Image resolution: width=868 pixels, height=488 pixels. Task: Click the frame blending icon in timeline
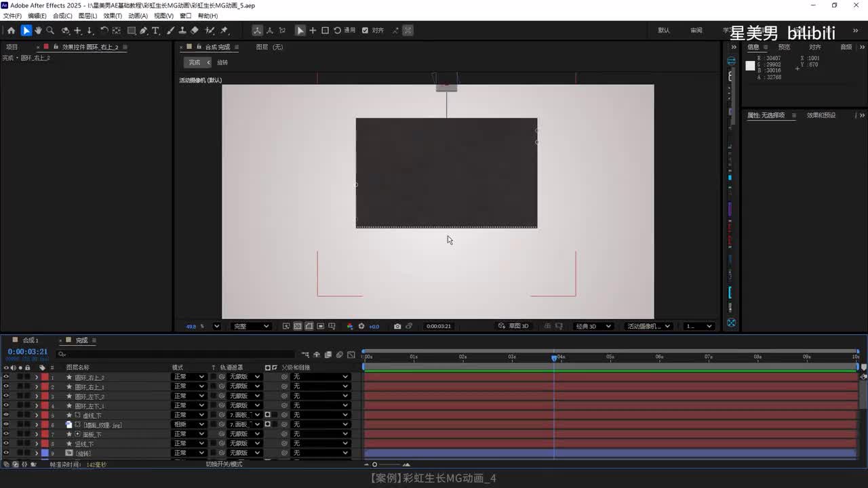pos(328,354)
